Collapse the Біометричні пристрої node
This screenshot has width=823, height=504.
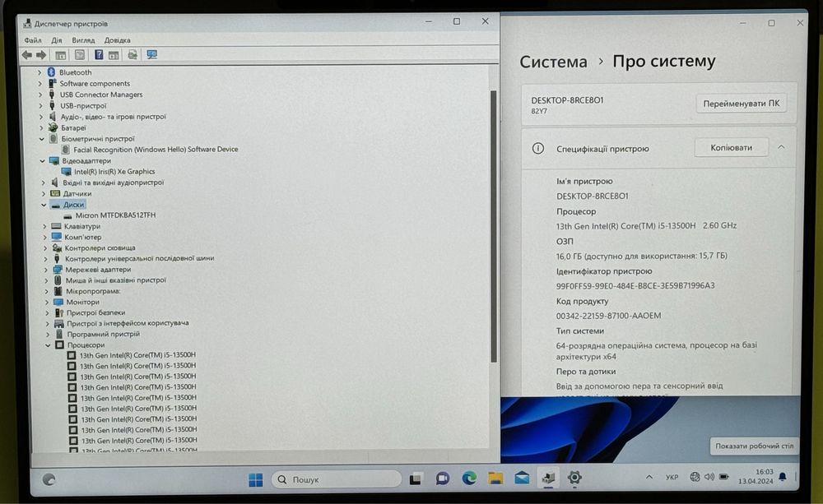coord(41,139)
